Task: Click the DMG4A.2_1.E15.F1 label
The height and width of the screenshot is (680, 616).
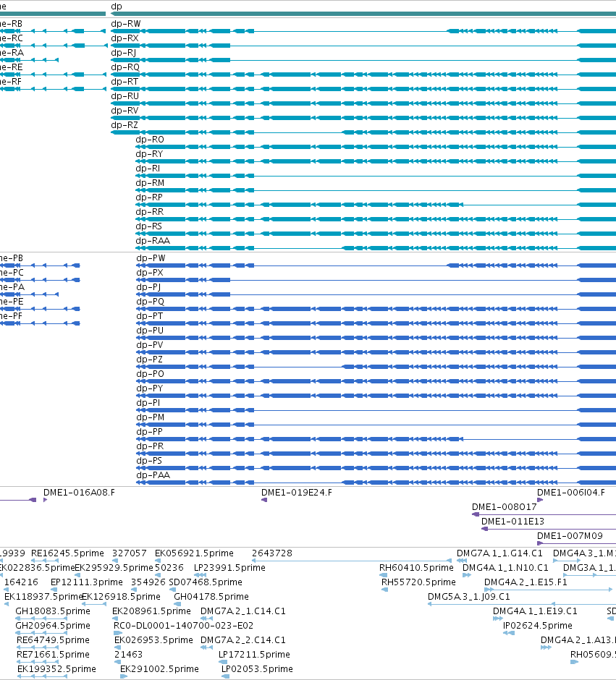Action: pyautogui.click(x=526, y=582)
